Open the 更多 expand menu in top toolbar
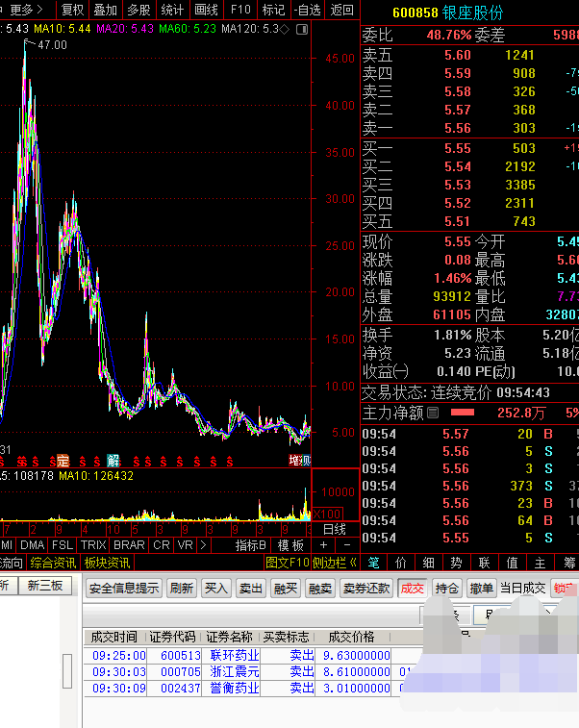This screenshot has width=579, height=728. pyautogui.click(x=26, y=10)
